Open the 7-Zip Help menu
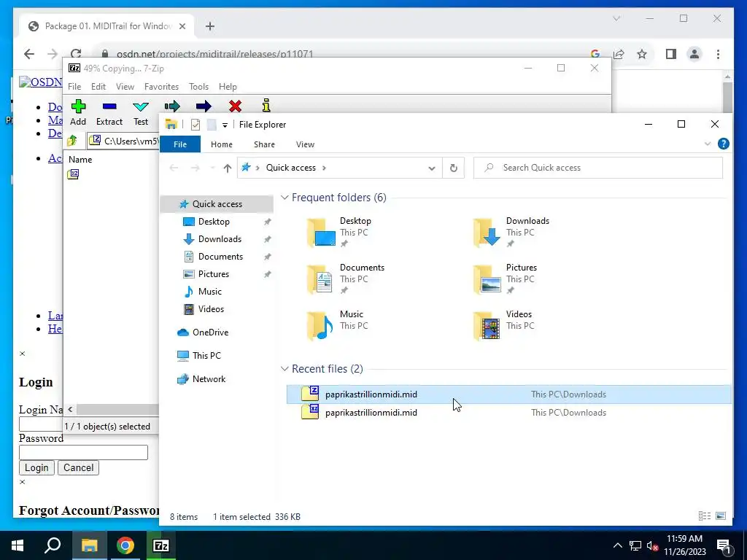Image resolution: width=747 pixels, height=560 pixels. 228,87
